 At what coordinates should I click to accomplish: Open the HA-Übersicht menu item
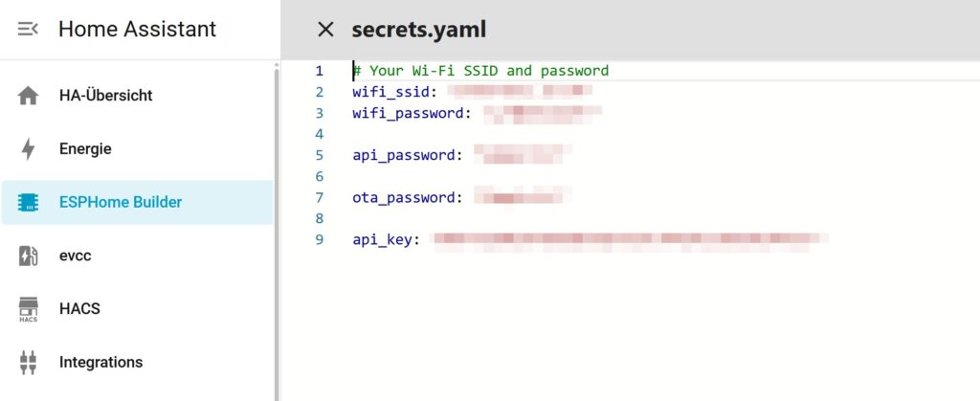point(105,96)
